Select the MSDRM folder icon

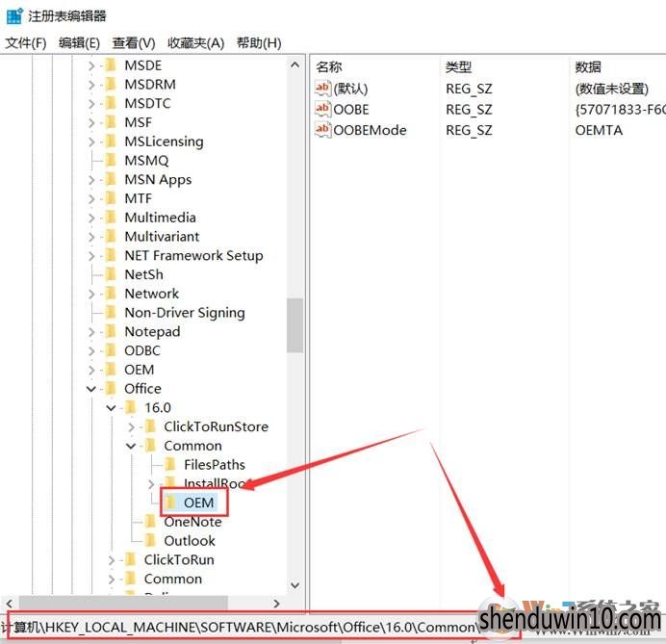pos(111,84)
